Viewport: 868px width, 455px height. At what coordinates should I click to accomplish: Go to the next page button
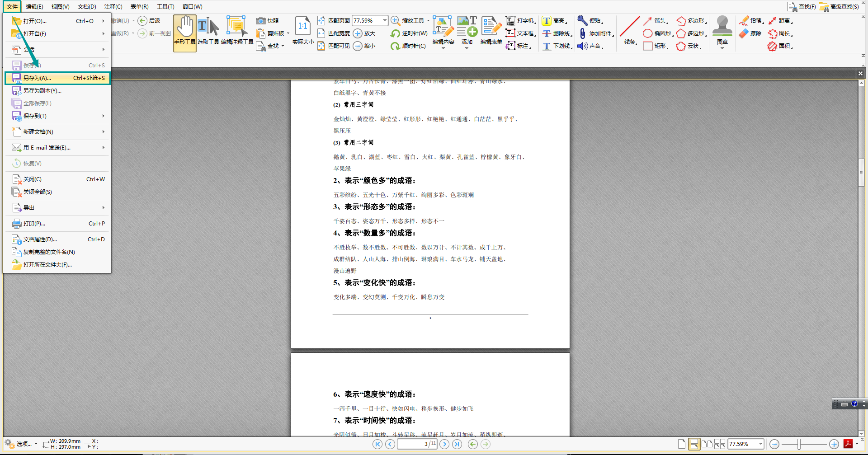[444, 444]
